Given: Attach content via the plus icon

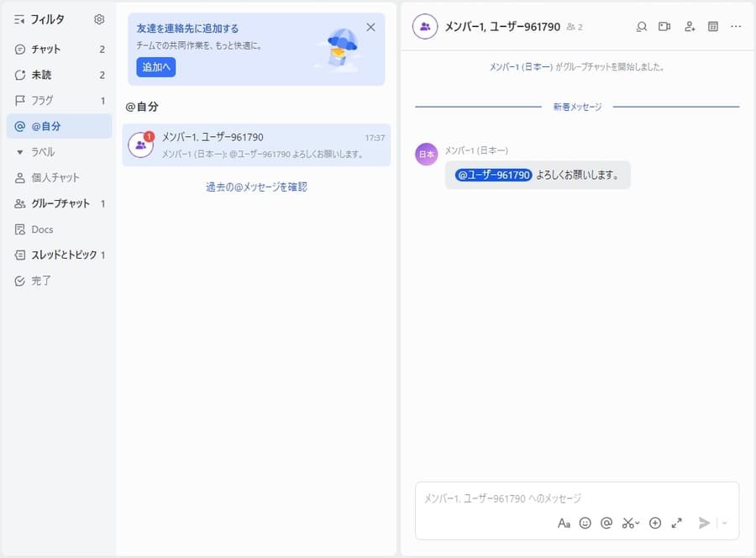Looking at the screenshot, I should [x=655, y=523].
